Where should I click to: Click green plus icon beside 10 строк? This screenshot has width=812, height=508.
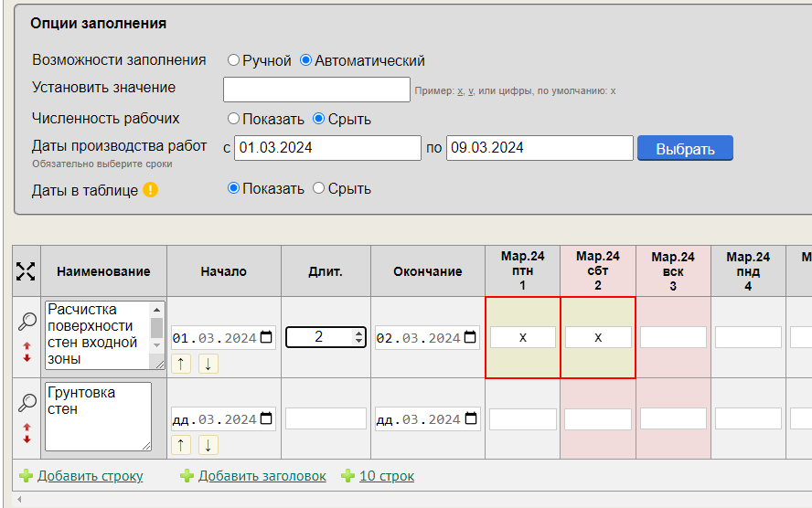click(348, 476)
